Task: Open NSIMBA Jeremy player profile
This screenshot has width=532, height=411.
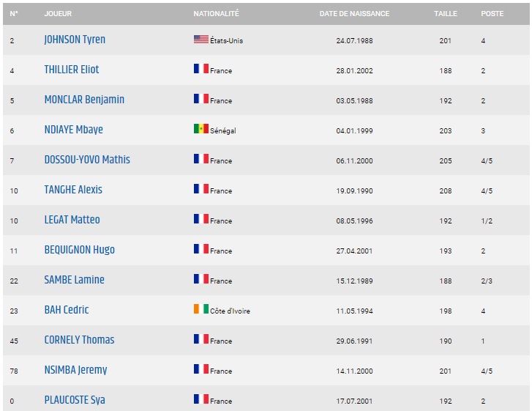Action: [75, 370]
